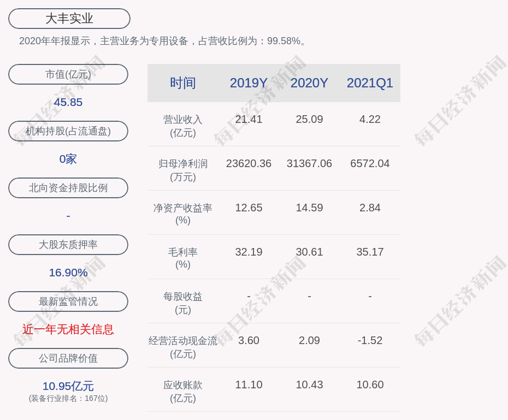Click ROE value 2.84
The height and width of the screenshot is (420, 508).
pos(370,208)
